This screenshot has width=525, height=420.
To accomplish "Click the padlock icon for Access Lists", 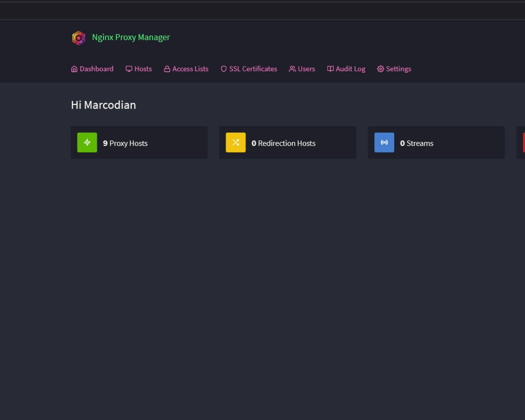I will tap(167, 69).
